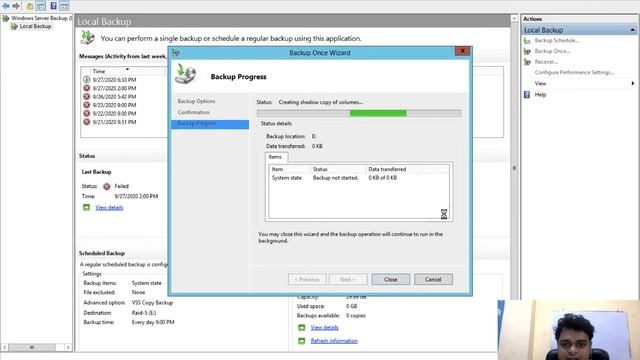Click the Forward arrow toolbar icon

coord(16,6)
